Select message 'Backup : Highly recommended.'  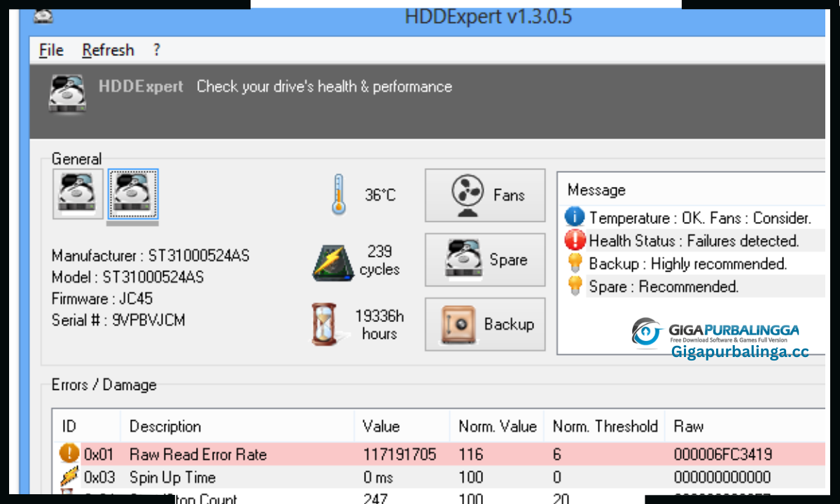click(688, 264)
